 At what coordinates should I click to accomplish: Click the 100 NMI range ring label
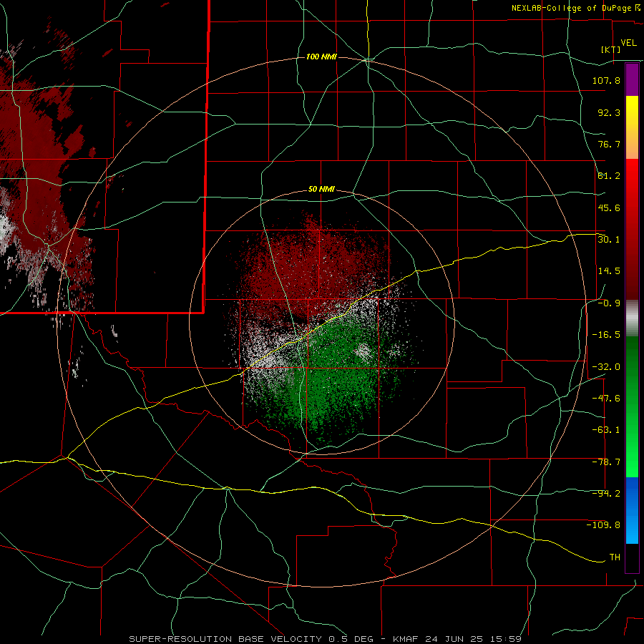321,57
